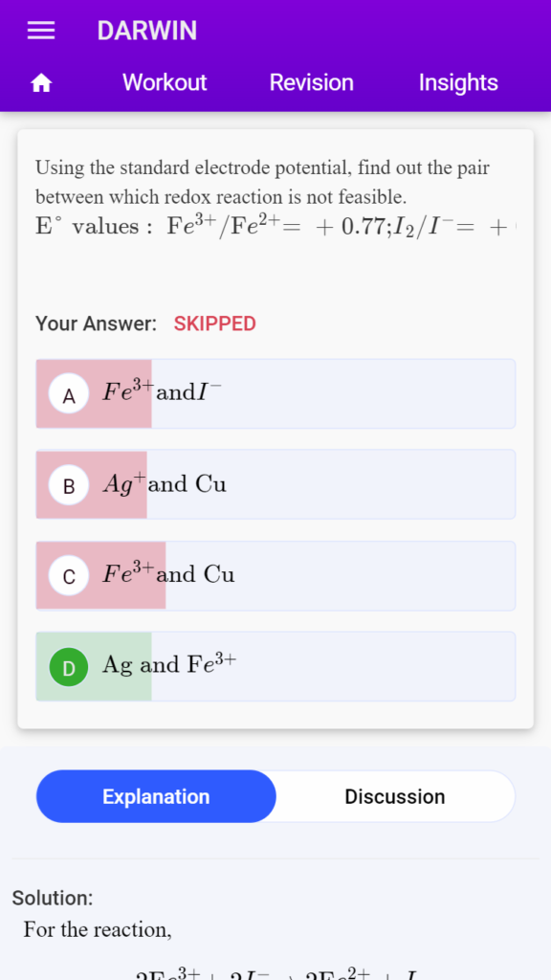Click the E° values equation line
The image size is (551, 980).
pyautogui.click(x=275, y=226)
